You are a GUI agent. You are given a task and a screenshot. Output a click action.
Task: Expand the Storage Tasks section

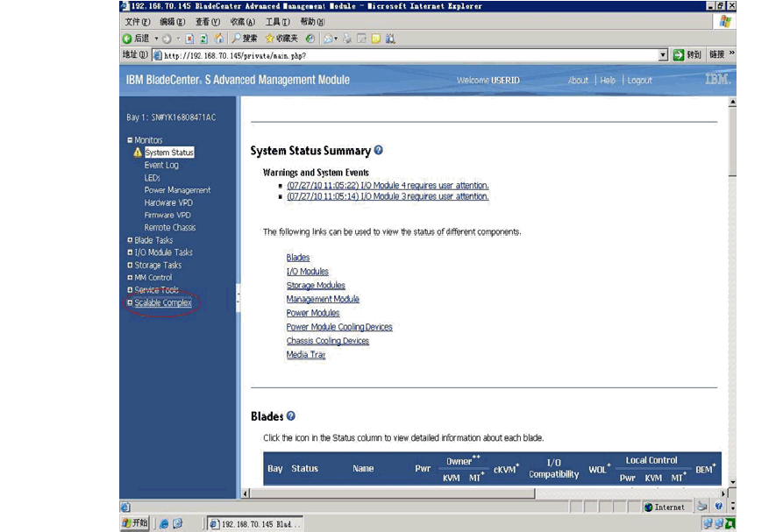[130, 265]
